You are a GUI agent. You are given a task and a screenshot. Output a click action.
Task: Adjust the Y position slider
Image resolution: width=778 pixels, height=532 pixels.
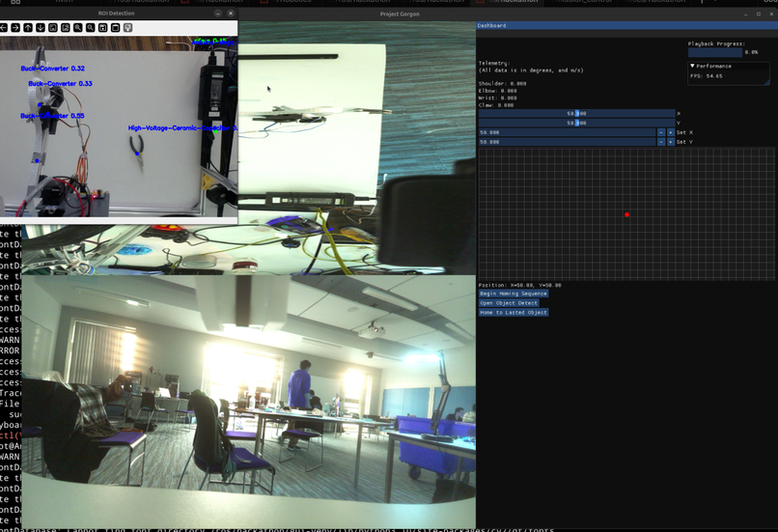(576, 123)
